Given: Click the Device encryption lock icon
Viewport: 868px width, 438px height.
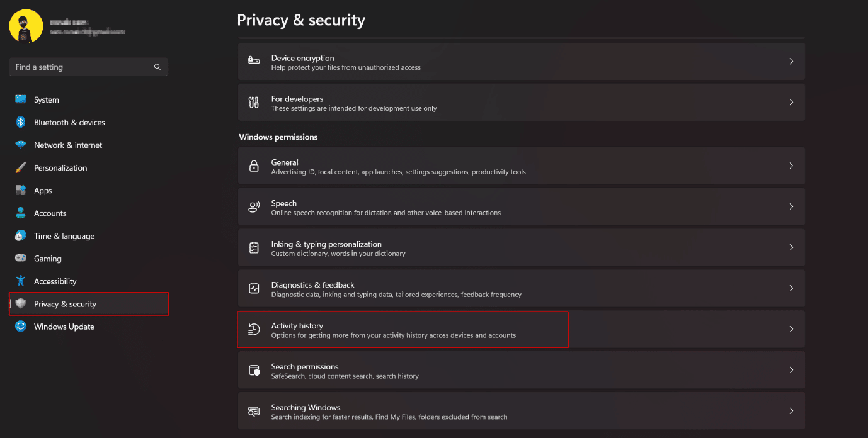Looking at the screenshot, I should [x=254, y=61].
